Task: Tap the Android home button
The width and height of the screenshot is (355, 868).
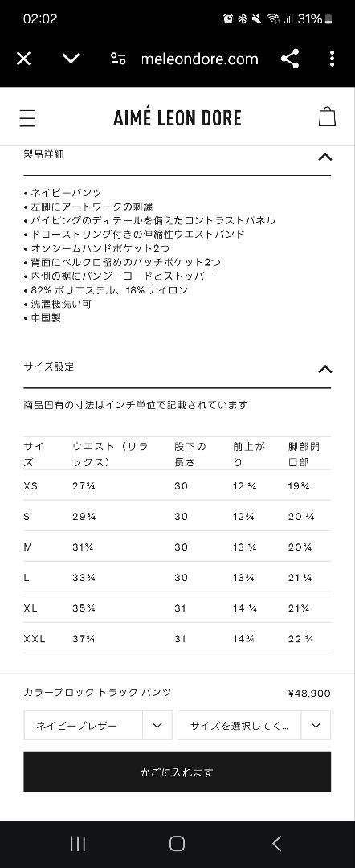Action: point(177,844)
